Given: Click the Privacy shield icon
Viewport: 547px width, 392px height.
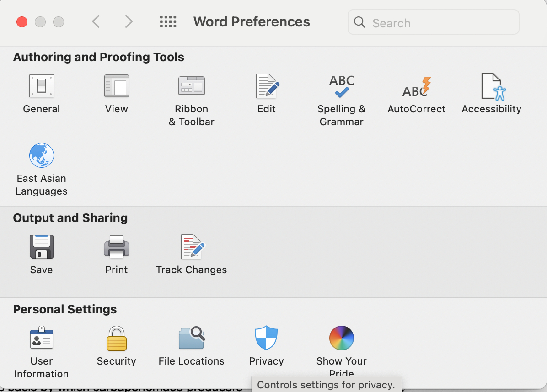Looking at the screenshot, I should [x=266, y=338].
